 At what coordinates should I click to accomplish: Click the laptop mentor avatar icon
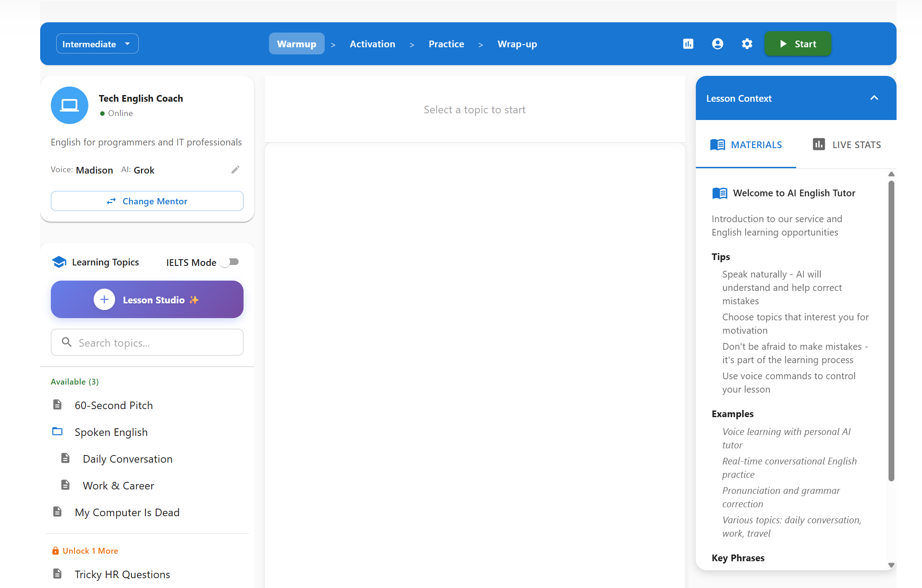pyautogui.click(x=70, y=105)
